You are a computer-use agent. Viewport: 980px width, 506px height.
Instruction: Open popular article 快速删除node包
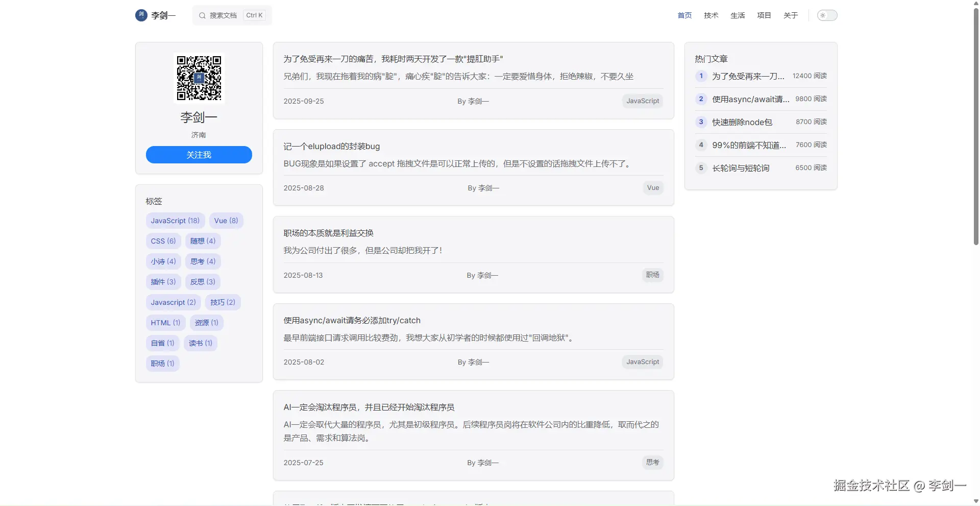coord(742,122)
